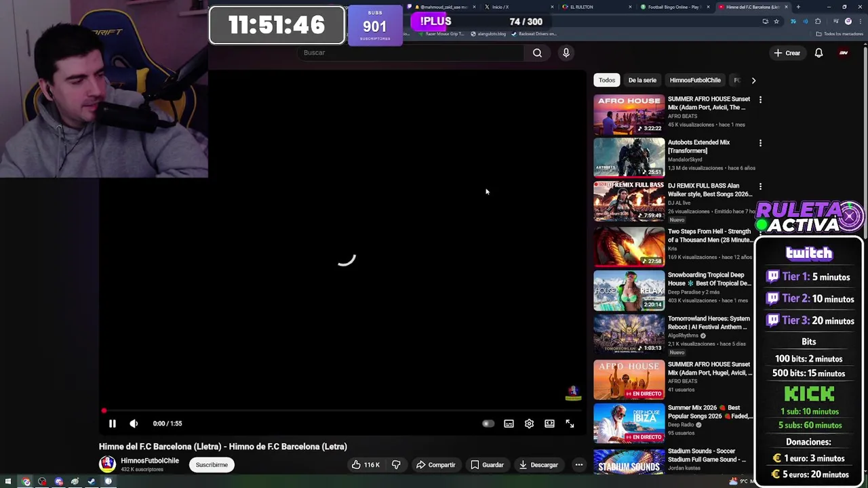Click the YouTube search magnifier button

[537, 53]
